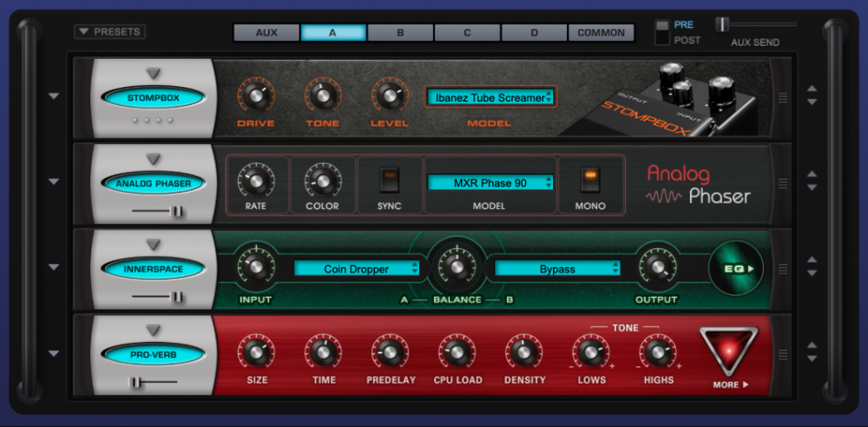Open the Bypass impulse B dropdown
This screenshot has width=868, height=427.
tap(557, 268)
